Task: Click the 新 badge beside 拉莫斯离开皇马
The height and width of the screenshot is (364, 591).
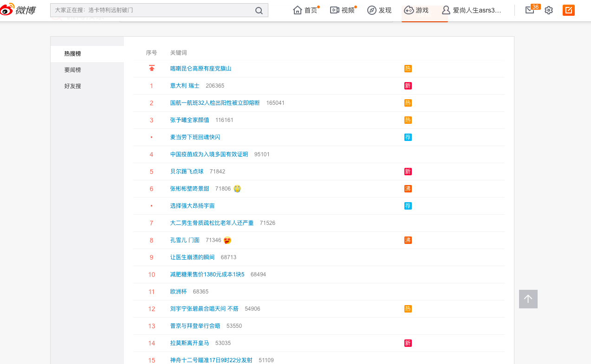Action: tap(408, 343)
